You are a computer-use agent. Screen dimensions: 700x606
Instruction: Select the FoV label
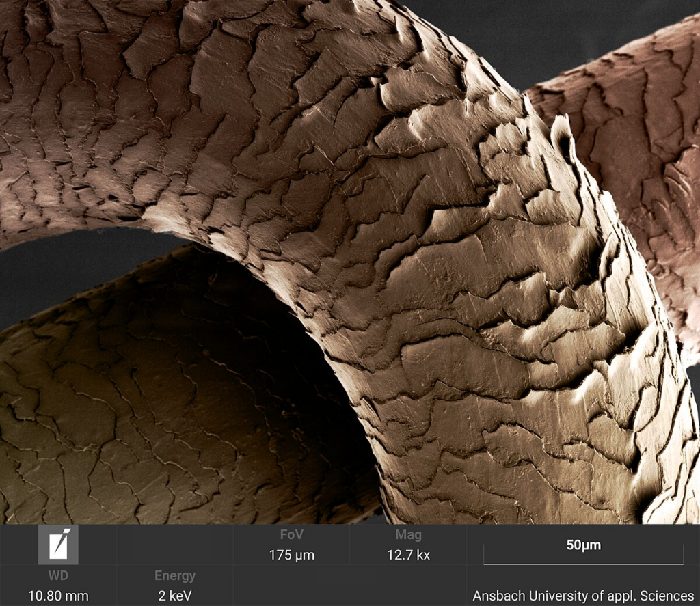(x=291, y=534)
